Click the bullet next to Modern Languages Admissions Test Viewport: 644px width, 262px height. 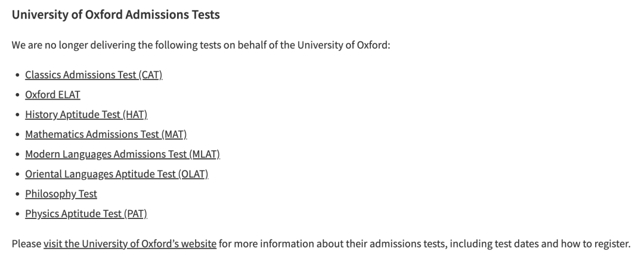pos(17,154)
